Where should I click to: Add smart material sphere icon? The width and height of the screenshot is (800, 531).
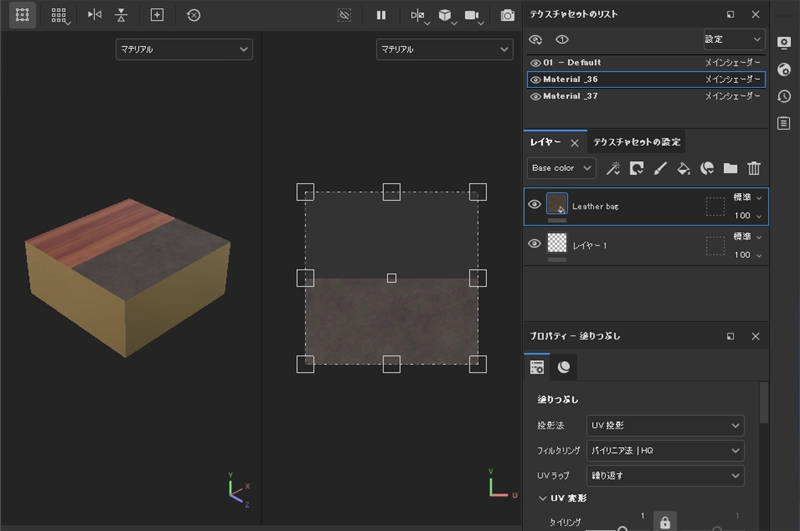(x=707, y=168)
